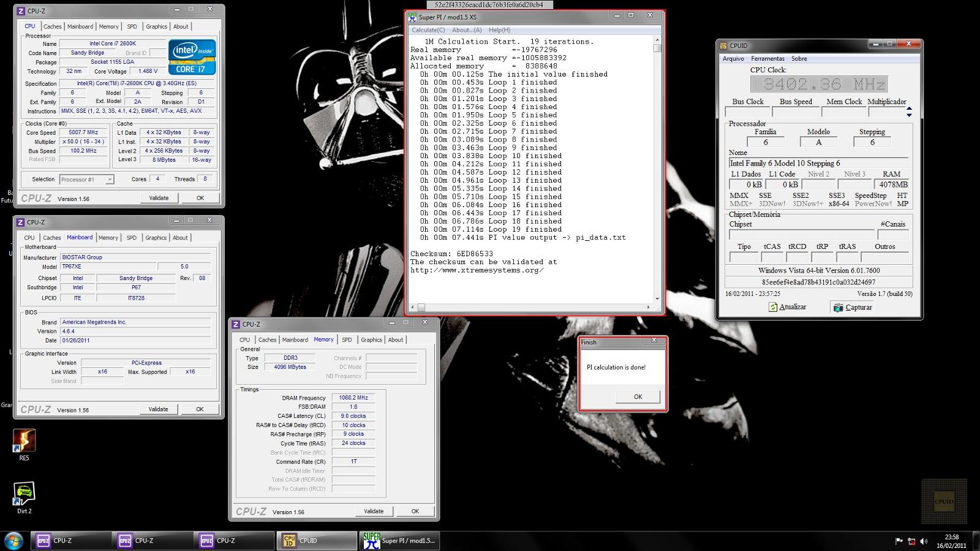The height and width of the screenshot is (551, 980).
Task: Switch to Memory tab in CPU window
Action: 108,26
